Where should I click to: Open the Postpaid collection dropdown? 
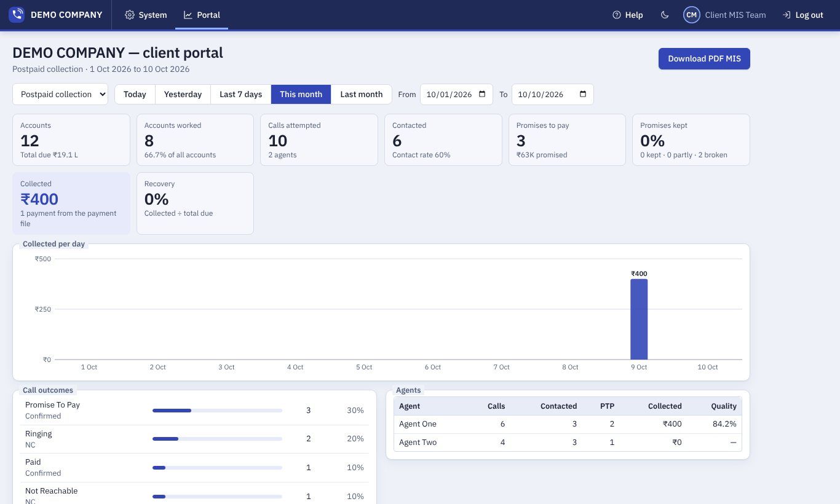pyautogui.click(x=60, y=94)
